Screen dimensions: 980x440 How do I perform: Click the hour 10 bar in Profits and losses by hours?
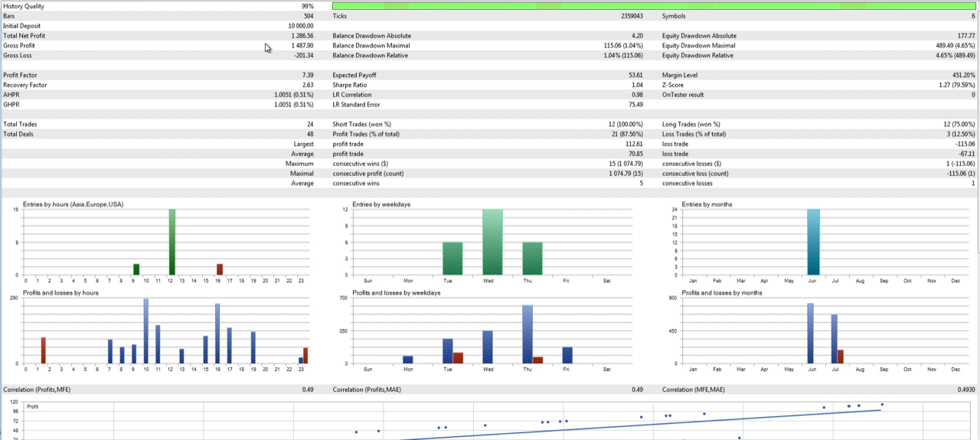click(x=145, y=331)
